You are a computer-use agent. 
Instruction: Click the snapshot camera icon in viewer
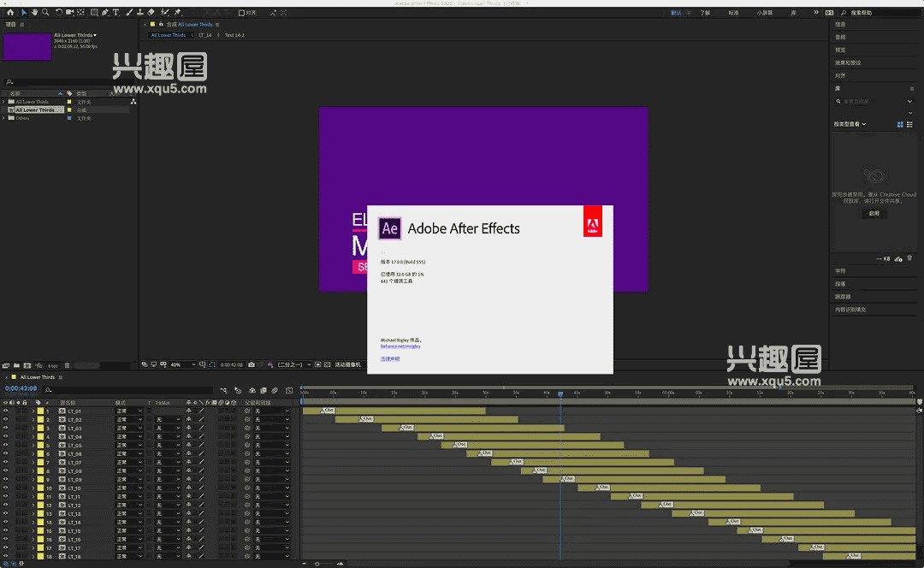click(x=251, y=364)
